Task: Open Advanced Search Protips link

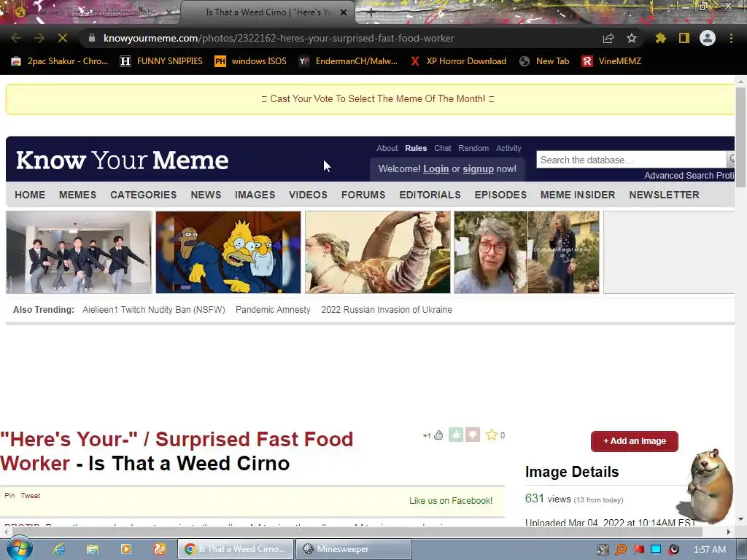Action: pyautogui.click(x=689, y=175)
